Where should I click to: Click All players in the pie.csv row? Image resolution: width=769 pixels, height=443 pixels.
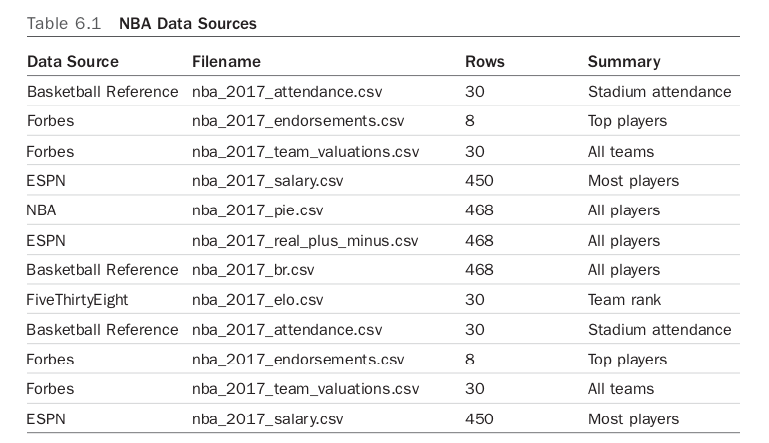623,211
